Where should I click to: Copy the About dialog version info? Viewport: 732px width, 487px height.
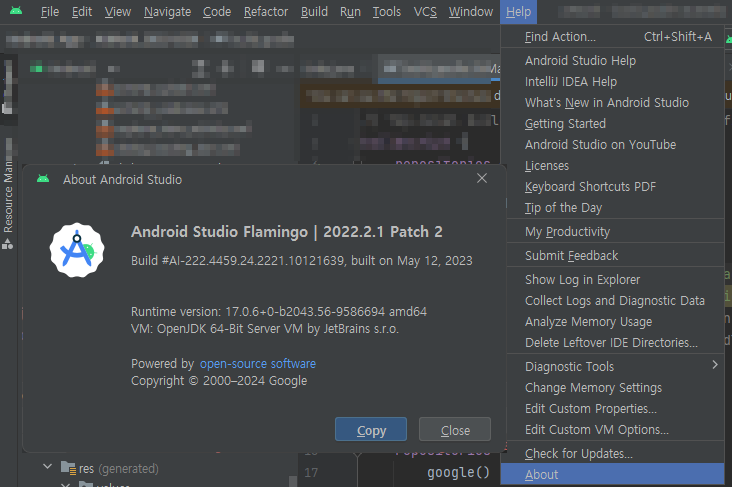[x=371, y=430]
